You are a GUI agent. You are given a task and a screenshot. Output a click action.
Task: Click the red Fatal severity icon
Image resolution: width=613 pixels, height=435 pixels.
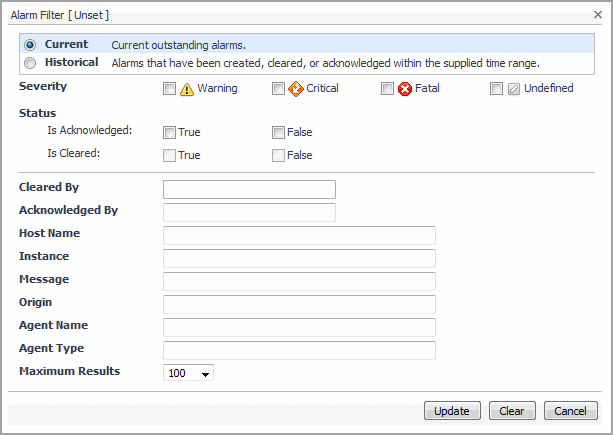click(x=405, y=88)
